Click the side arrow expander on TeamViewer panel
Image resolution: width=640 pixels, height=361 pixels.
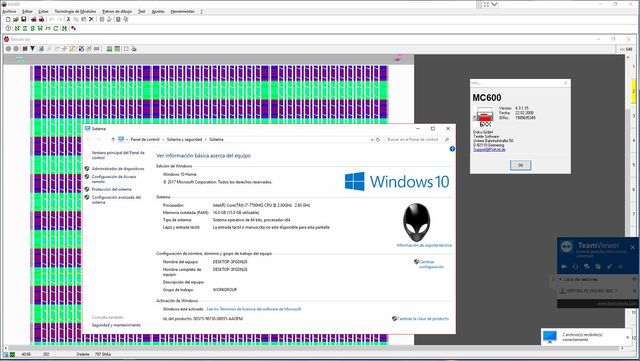[553, 280]
